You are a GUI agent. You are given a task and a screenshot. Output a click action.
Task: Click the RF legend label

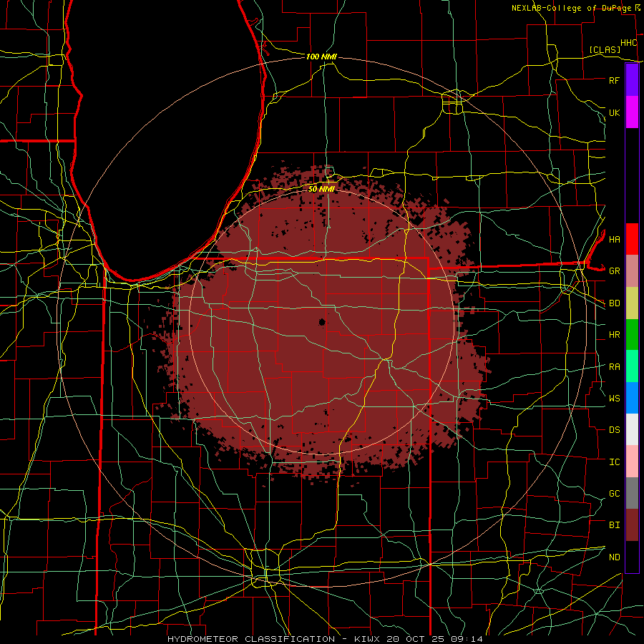click(x=614, y=80)
